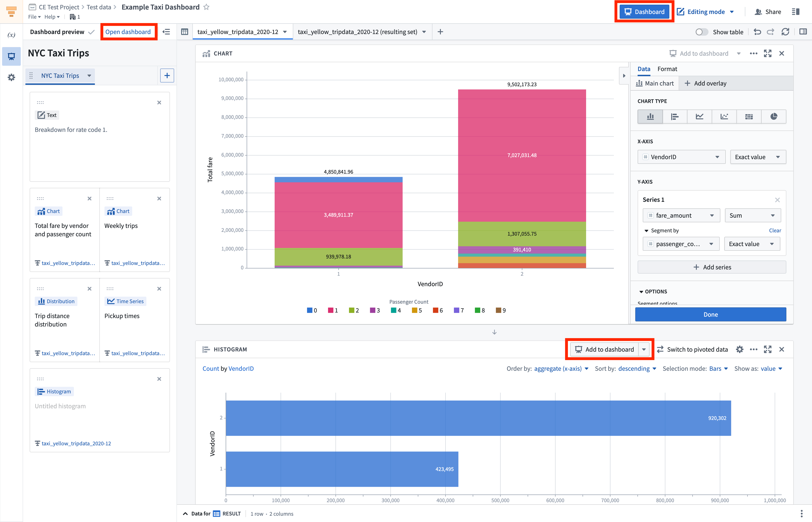Open the File menu

pyautogui.click(x=34, y=17)
